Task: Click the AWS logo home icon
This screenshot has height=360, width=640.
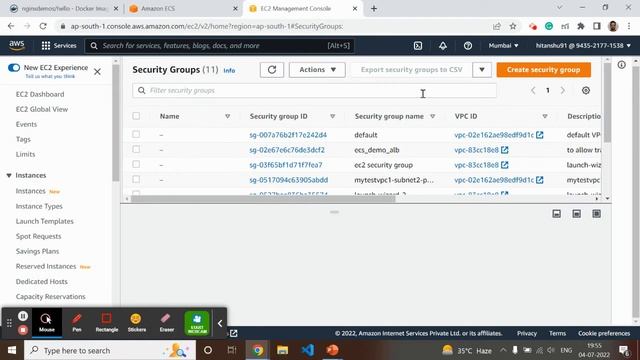Action: coord(17,46)
